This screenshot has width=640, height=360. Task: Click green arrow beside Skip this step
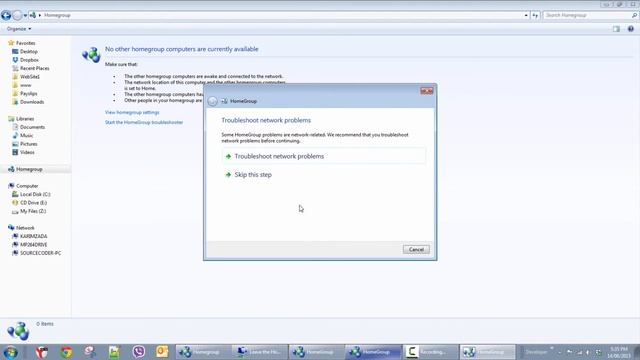(x=228, y=175)
